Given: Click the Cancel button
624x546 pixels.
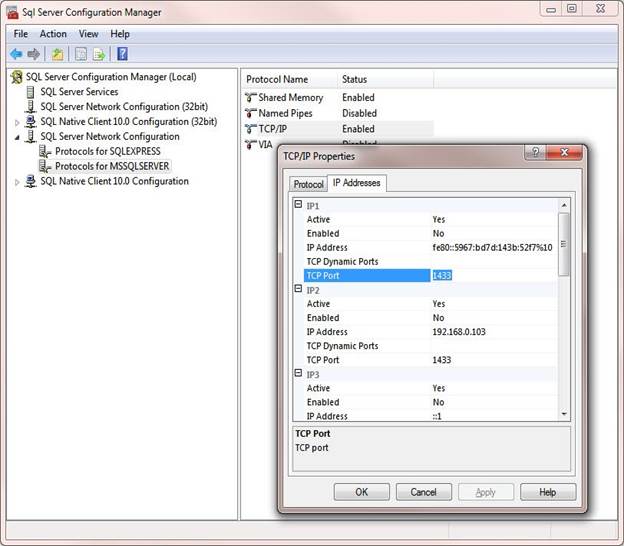Looking at the screenshot, I should tap(423, 492).
